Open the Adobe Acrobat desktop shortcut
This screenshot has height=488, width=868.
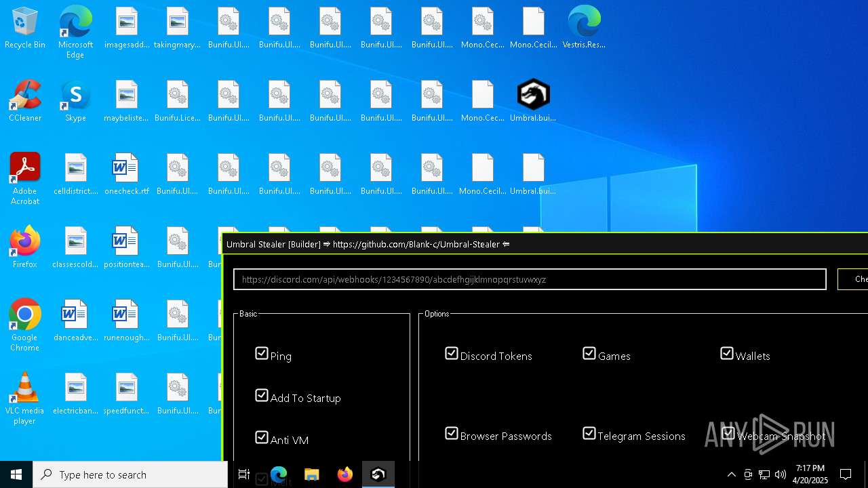(25, 179)
